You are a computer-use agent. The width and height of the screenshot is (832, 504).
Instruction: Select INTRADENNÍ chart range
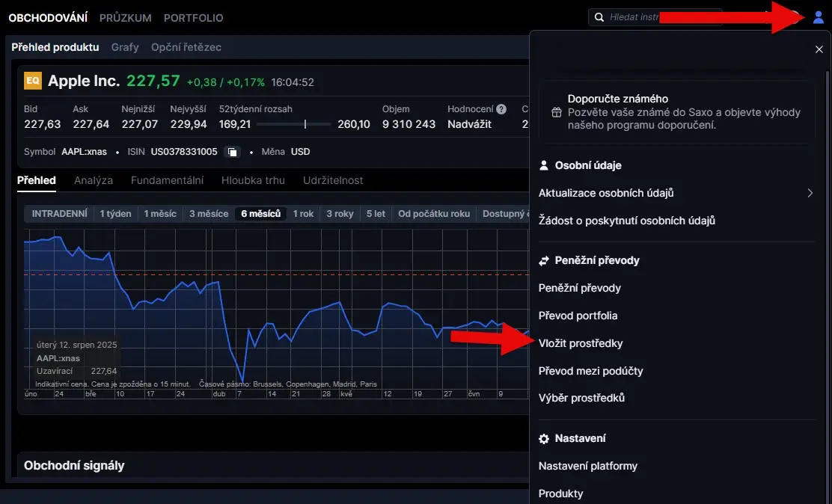click(x=59, y=214)
